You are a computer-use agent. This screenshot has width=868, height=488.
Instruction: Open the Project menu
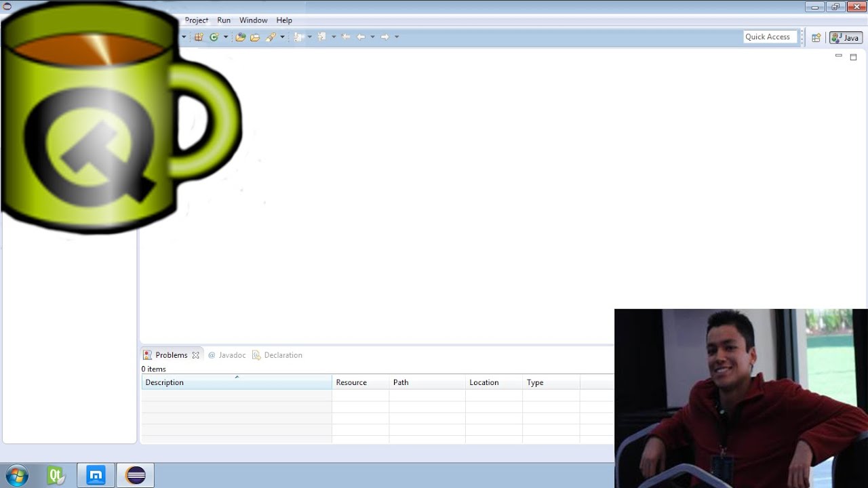pyautogui.click(x=197, y=20)
